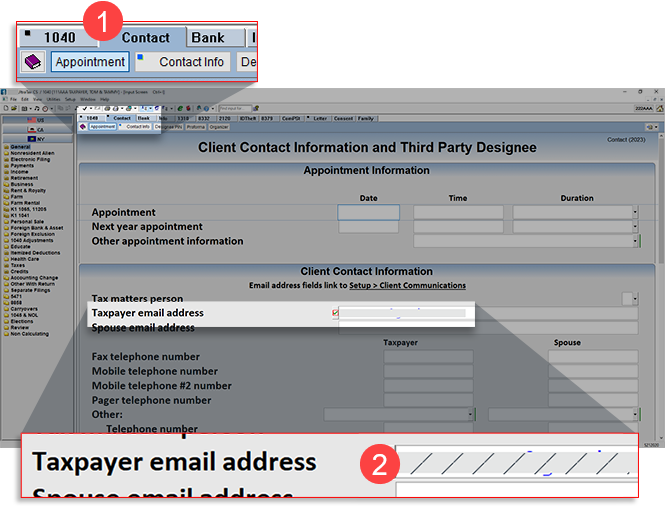Click the icon at far right of toolbar
665x512 pixels.
tap(660, 109)
